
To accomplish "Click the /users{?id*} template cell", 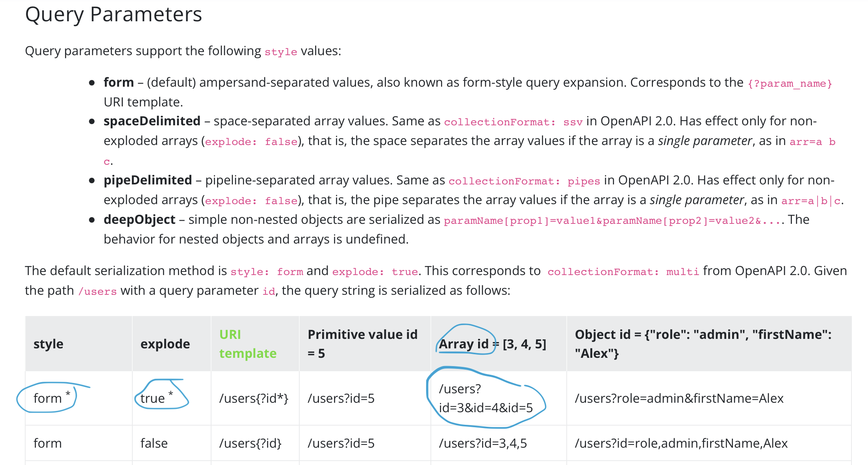I will click(x=254, y=398).
